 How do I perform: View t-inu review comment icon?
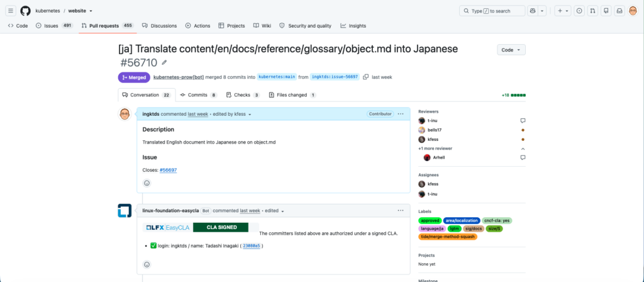(523, 121)
